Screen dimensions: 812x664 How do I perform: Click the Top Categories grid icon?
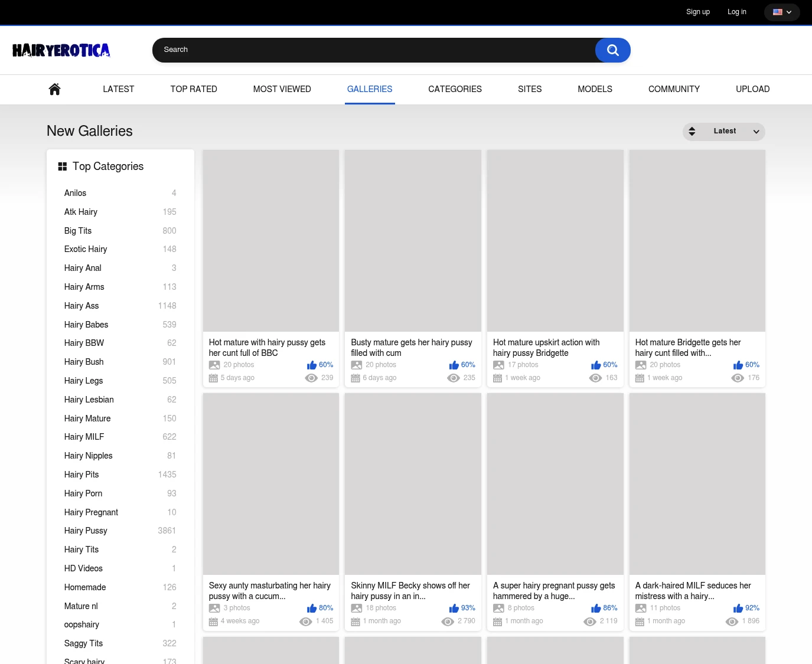pos(62,166)
